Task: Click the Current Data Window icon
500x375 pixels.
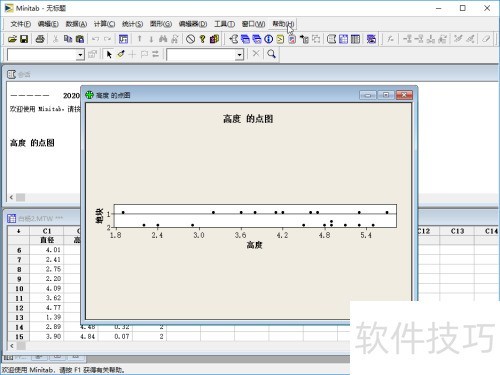Action: point(343,39)
